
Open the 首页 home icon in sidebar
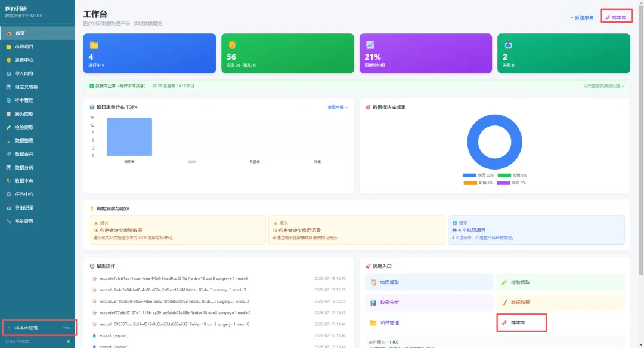[x=8, y=33]
